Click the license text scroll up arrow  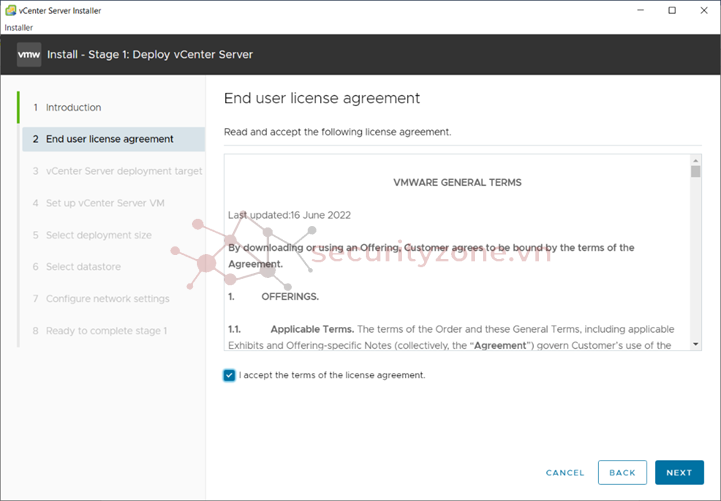pos(695,160)
